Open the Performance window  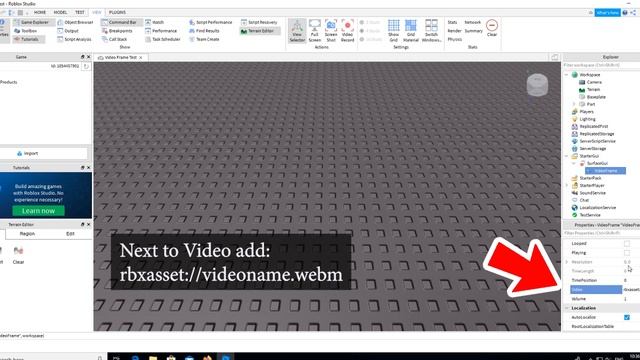(x=161, y=31)
